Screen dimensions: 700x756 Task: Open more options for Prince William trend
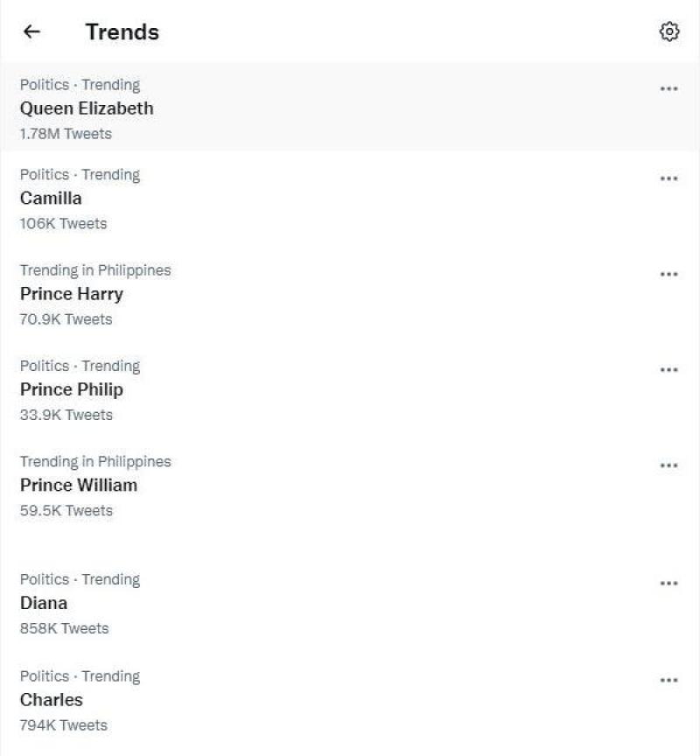point(669,465)
